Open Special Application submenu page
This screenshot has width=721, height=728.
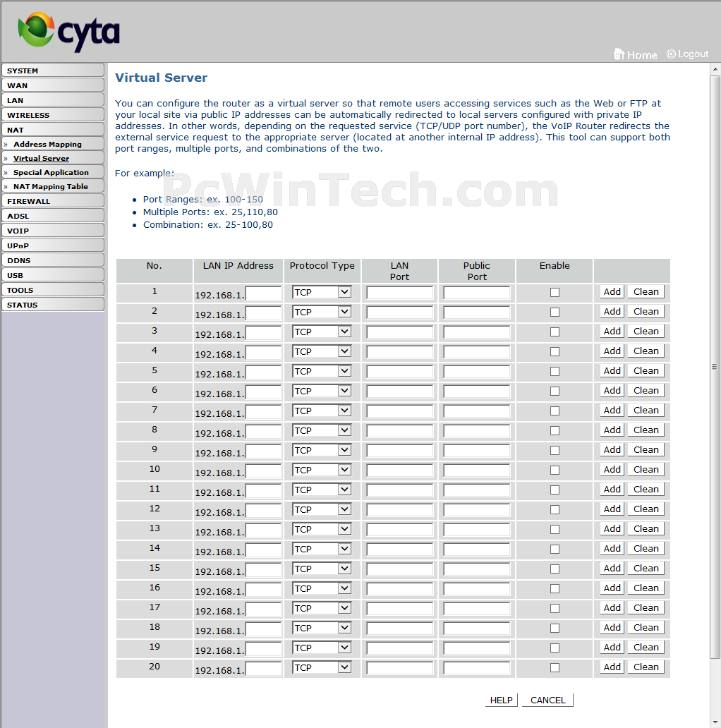[51, 172]
